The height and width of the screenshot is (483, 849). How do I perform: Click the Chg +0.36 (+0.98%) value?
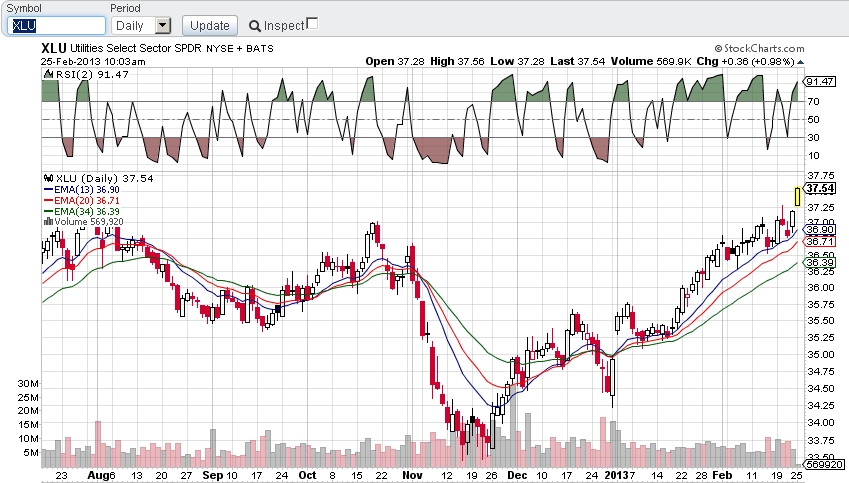click(x=745, y=61)
